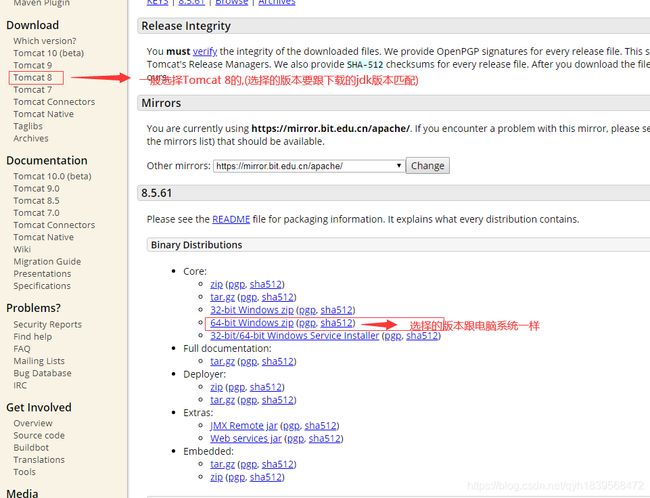
Task: Open the Wiki link
Action: coord(22,249)
